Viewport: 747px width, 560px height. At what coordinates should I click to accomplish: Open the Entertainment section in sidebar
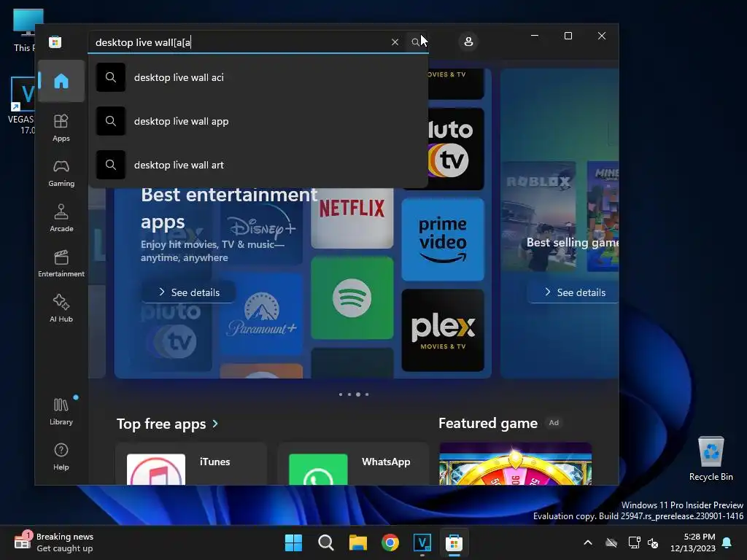[x=61, y=263]
